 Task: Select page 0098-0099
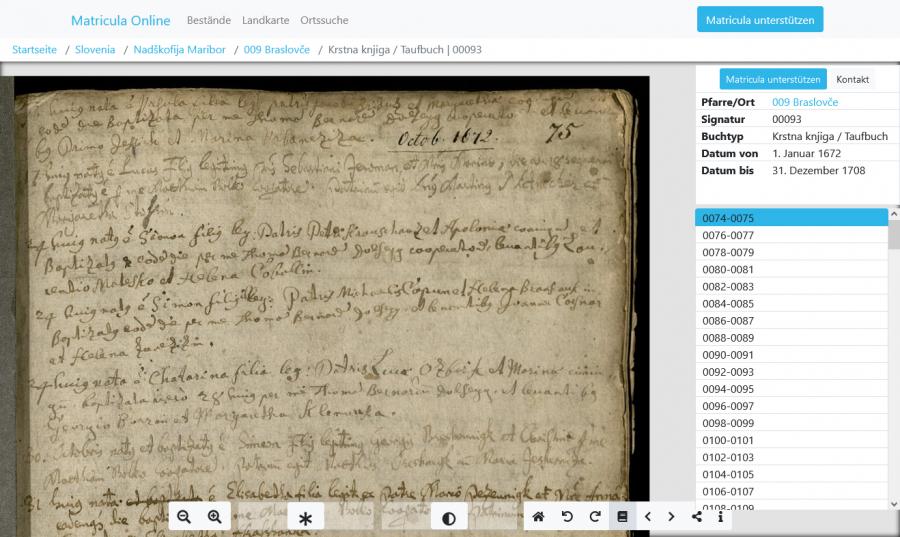tap(792, 423)
